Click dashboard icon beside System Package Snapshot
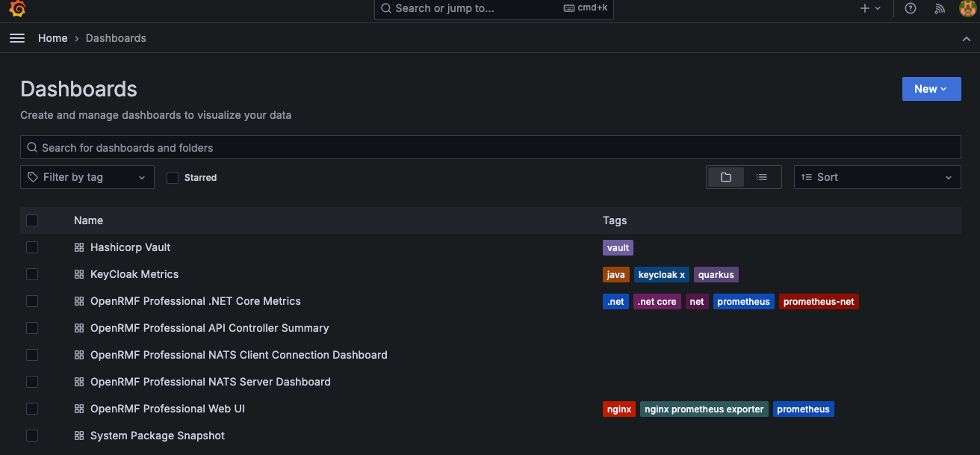The height and width of the screenshot is (455, 980). 79,436
